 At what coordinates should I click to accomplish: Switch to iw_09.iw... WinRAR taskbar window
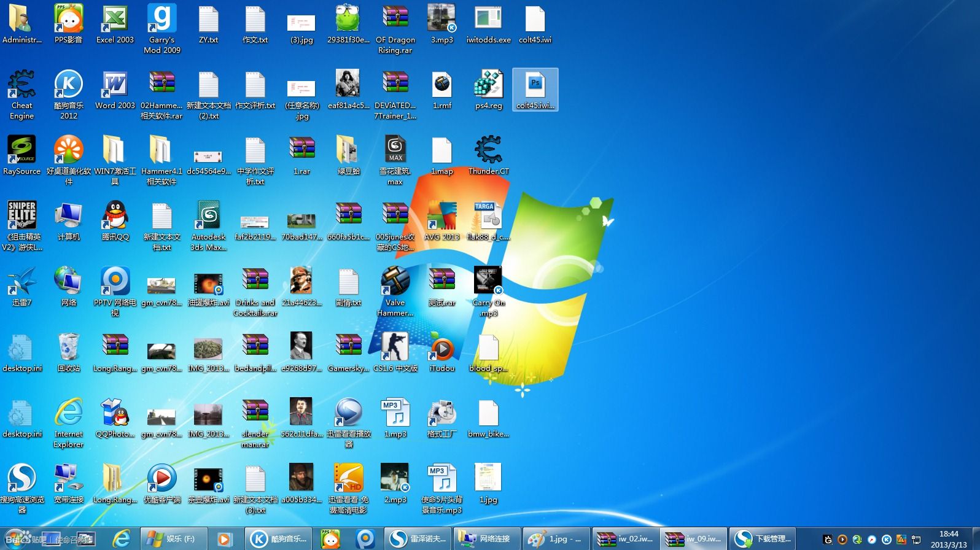(x=694, y=539)
